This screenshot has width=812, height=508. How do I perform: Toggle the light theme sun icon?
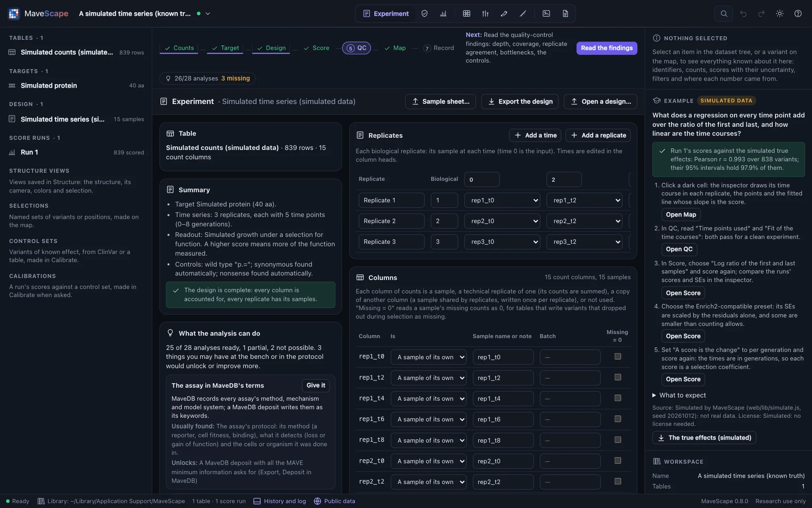(780, 13)
